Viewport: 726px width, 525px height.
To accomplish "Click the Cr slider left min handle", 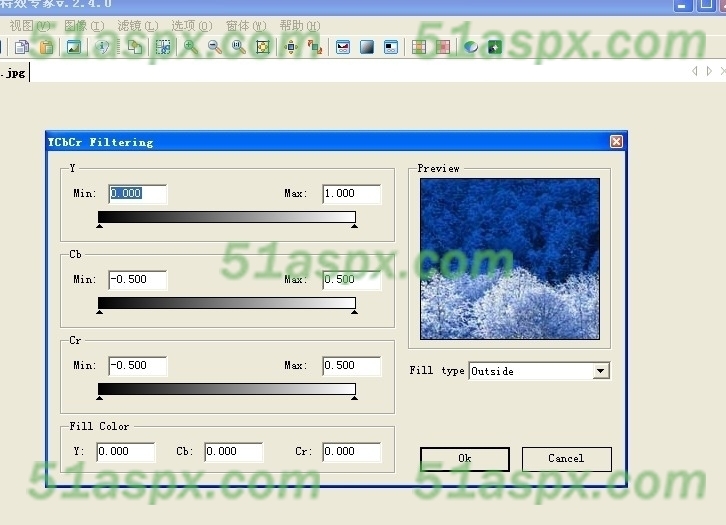I will click(x=100, y=398).
